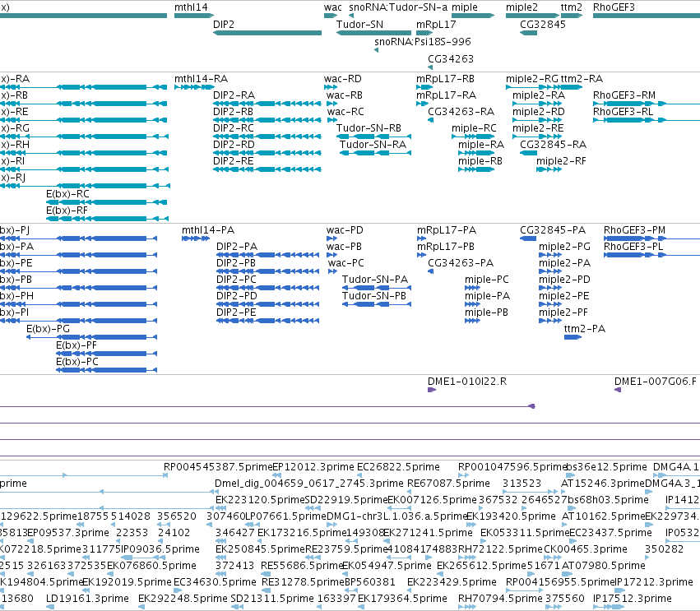Click the E(bx)-PG protein label
The width and height of the screenshot is (700, 611).
point(49,329)
